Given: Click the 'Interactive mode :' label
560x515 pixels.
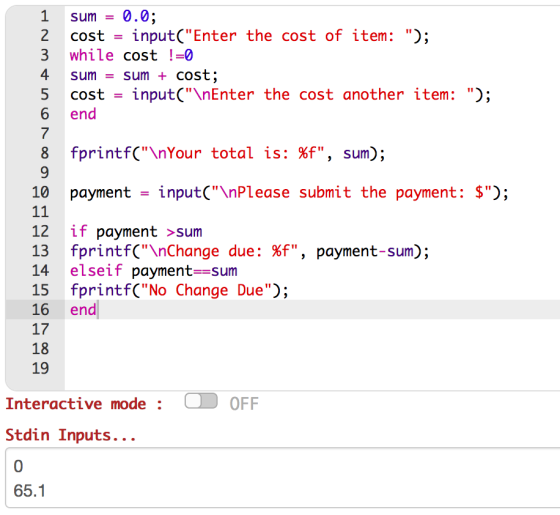Looking at the screenshot, I should click(x=84, y=404).
